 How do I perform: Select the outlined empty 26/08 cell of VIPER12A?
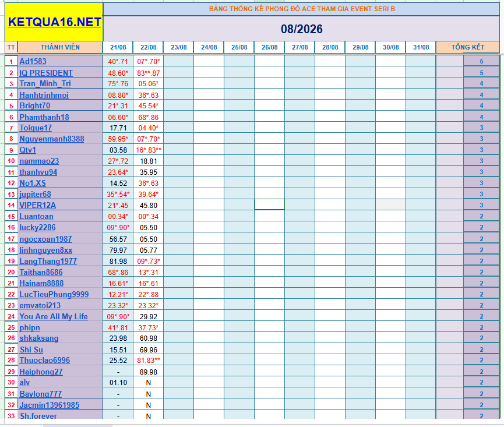pyautogui.click(x=269, y=204)
